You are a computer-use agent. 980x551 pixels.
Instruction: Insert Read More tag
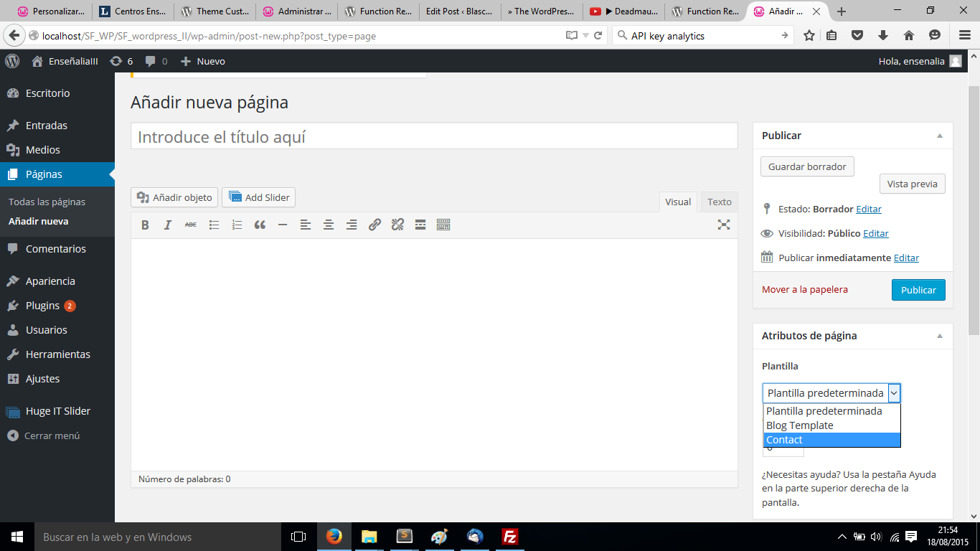[420, 225]
